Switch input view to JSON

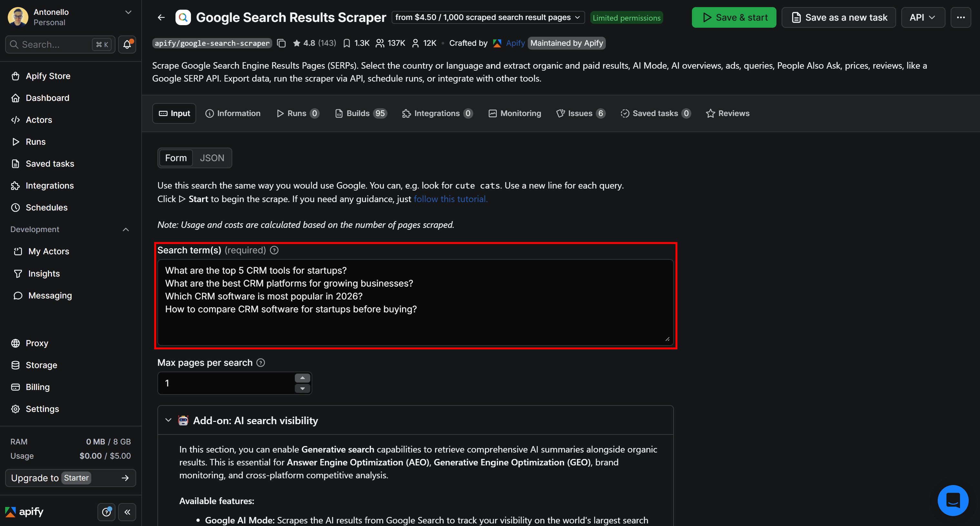pyautogui.click(x=212, y=158)
